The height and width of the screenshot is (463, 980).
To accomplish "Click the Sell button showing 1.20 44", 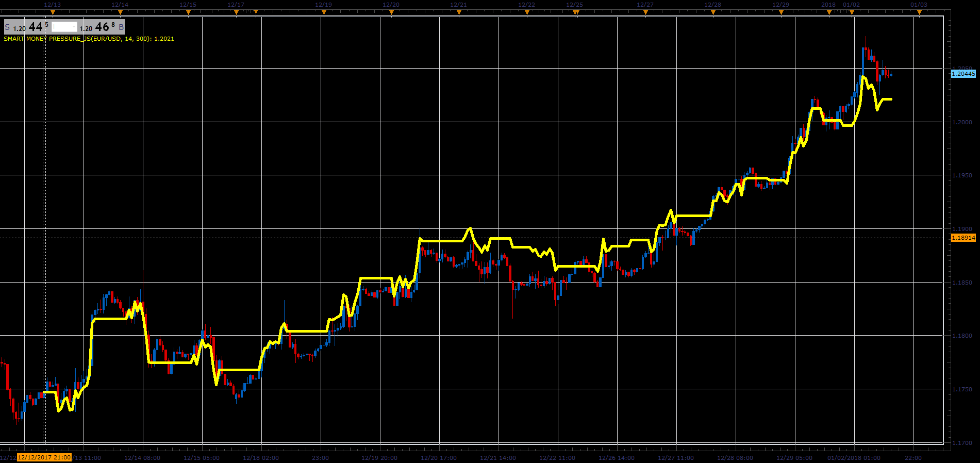I will [x=26, y=27].
